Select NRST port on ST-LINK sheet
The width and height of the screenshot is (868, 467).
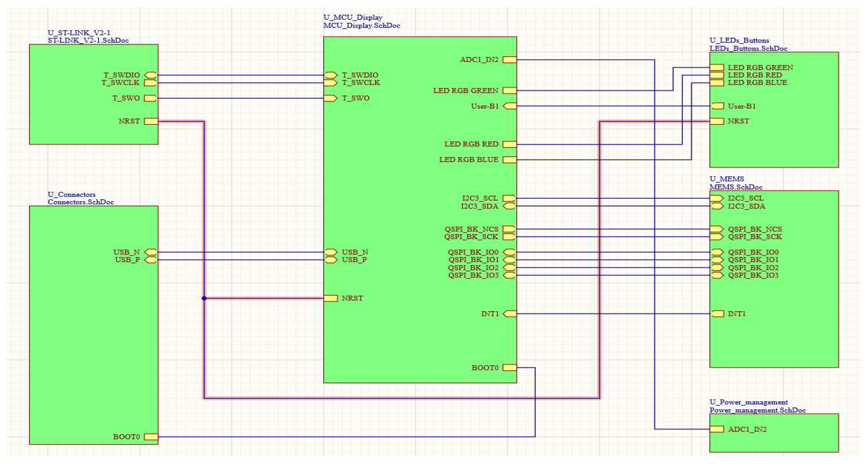[x=151, y=121]
